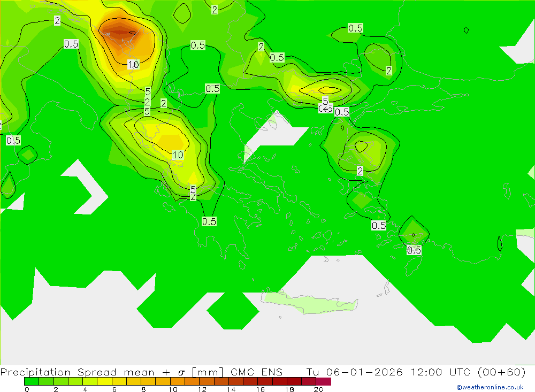Select the crimson last swatch of color scale
Image resolution: width=535 pixels, height=392 pixels.
[x=324, y=381]
